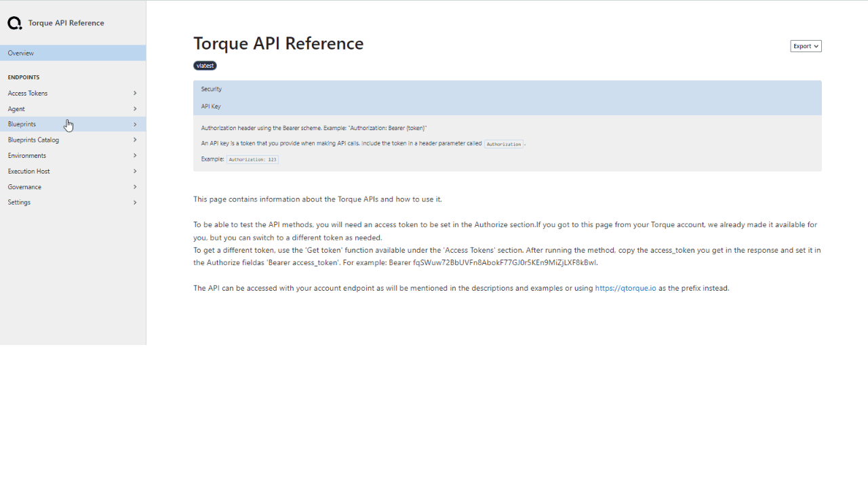Expand the Blueprints chevron arrow
Image resolution: width=868 pixels, height=488 pixels.
[135, 124]
